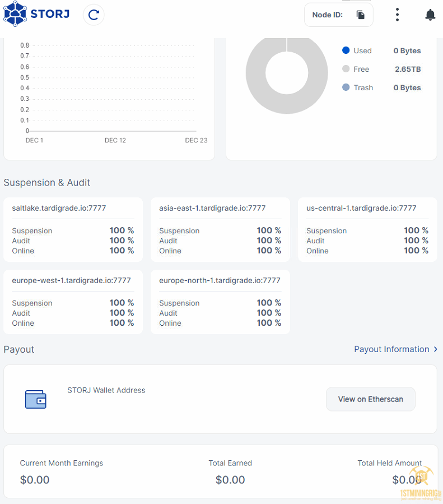
Task: Click europe-north-1 Audit 100 % value
Action: pos(269,313)
